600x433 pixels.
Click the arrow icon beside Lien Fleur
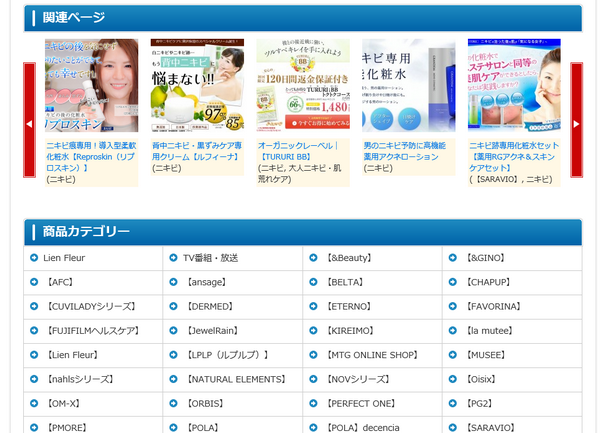click(34, 258)
